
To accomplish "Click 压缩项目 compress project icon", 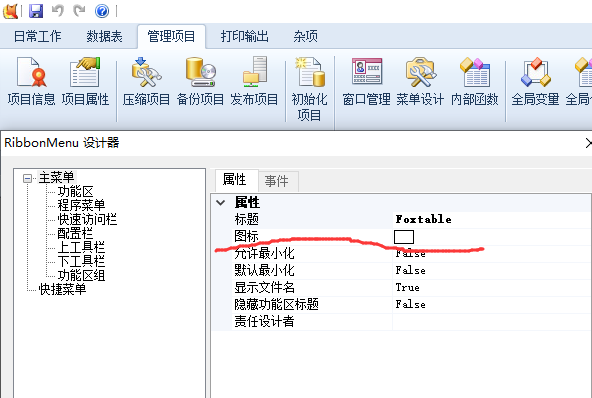I will click(146, 81).
